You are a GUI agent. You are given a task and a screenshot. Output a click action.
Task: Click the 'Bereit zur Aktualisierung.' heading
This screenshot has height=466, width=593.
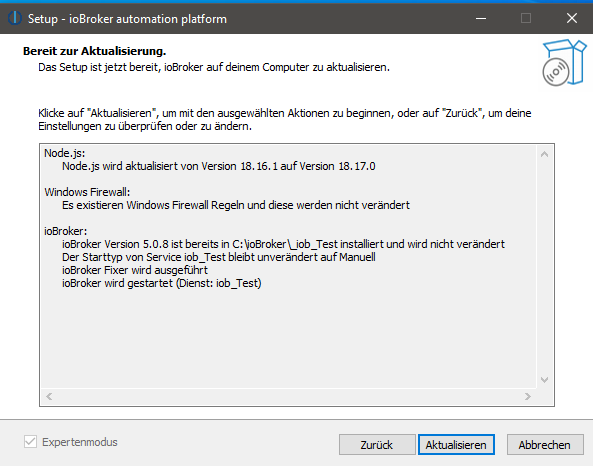[x=95, y=51]
